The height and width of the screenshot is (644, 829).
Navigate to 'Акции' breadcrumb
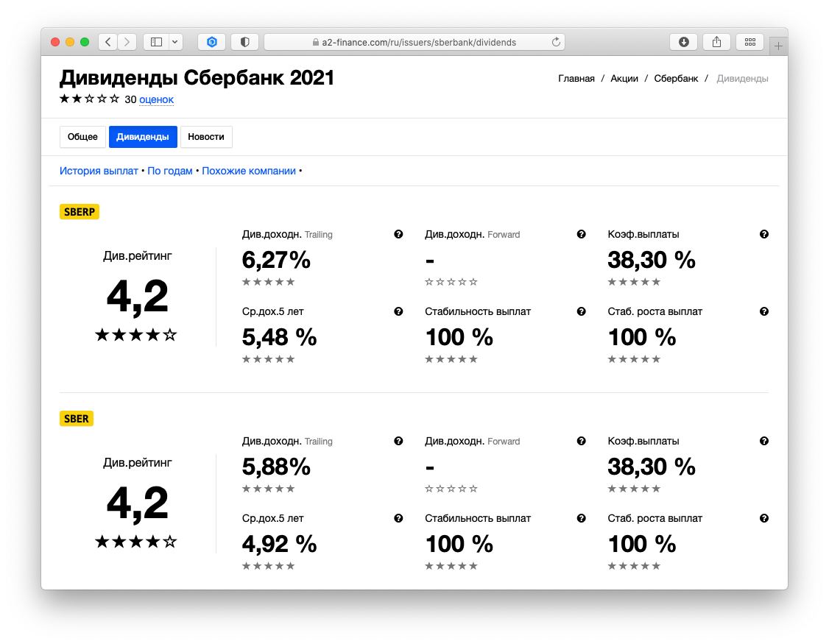point(624,78)
